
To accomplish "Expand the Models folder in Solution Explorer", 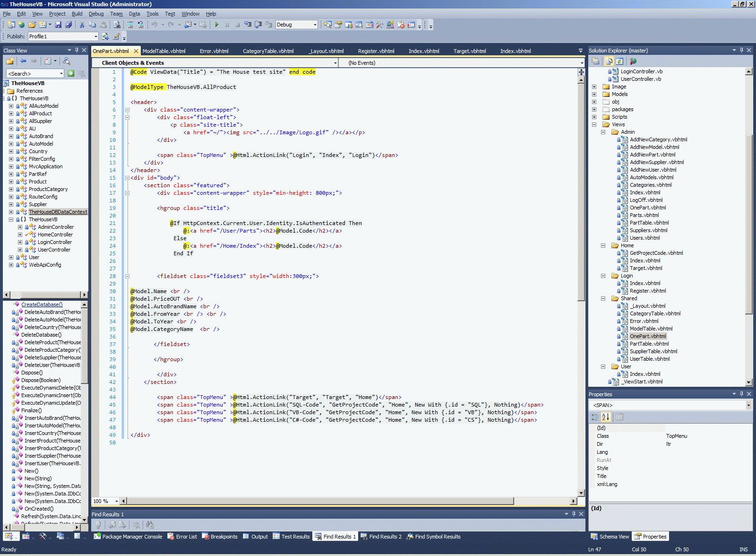I will pos(594,95).
